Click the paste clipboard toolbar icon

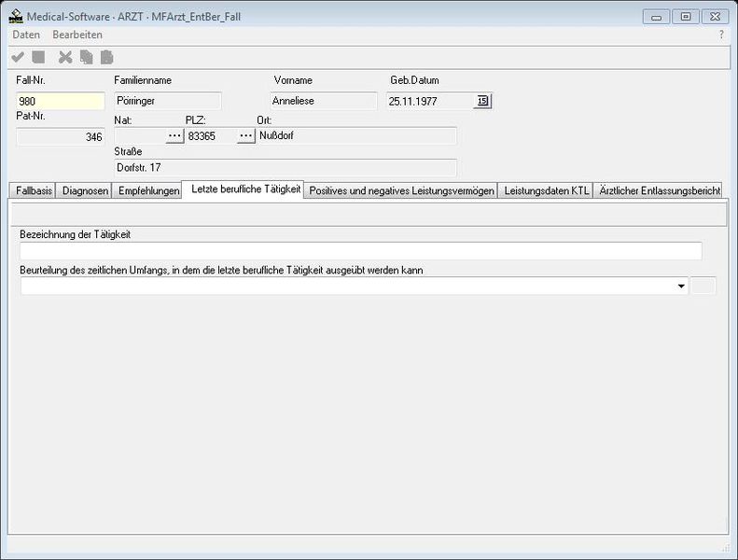pos(106,57)
